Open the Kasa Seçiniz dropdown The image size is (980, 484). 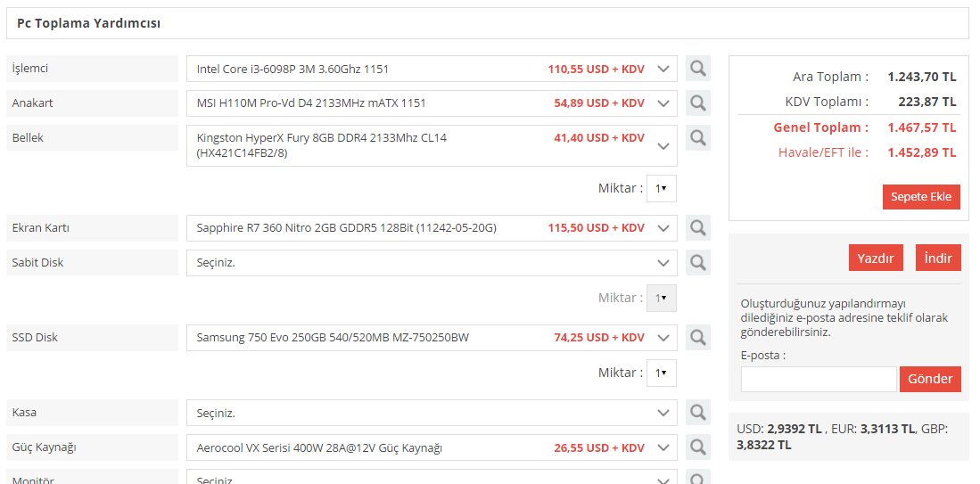tap(432, 413)
